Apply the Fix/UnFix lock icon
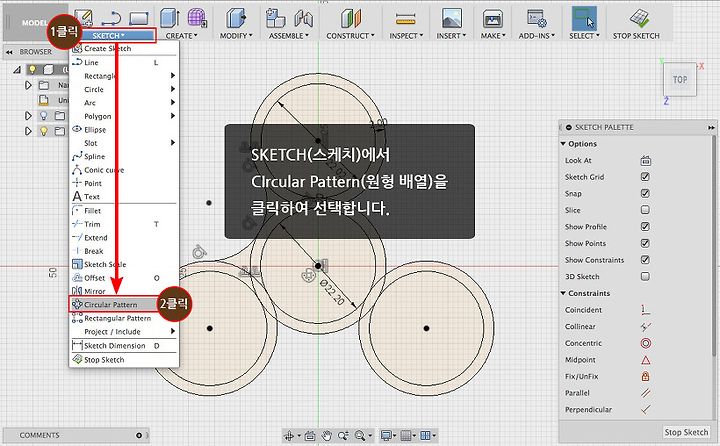This screenshot has width=720, height=446. pos(645,376)
